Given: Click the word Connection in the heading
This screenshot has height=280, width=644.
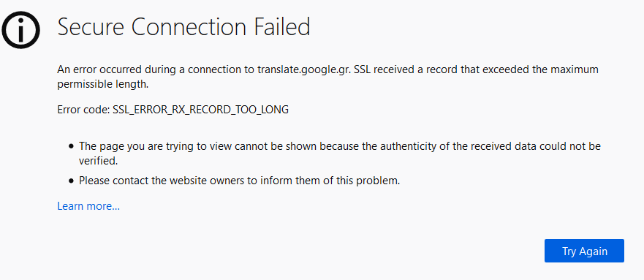Looking at the screenshot, I should tap(190, 28).
